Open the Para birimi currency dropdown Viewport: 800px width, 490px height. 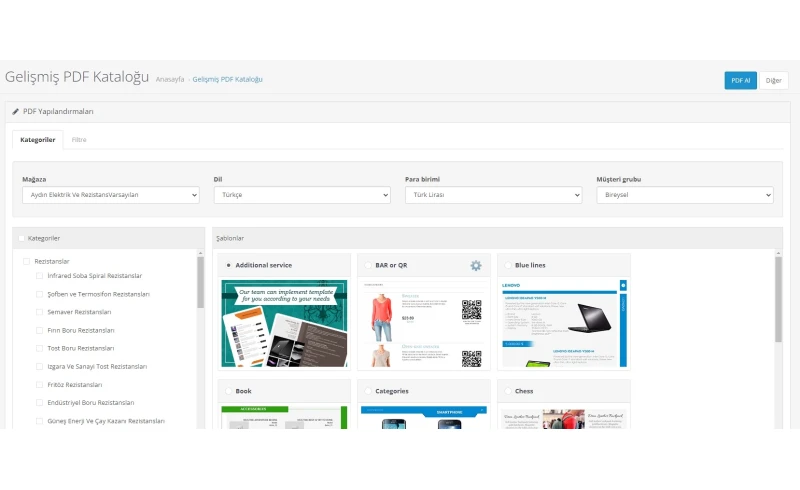click(493, 195)
